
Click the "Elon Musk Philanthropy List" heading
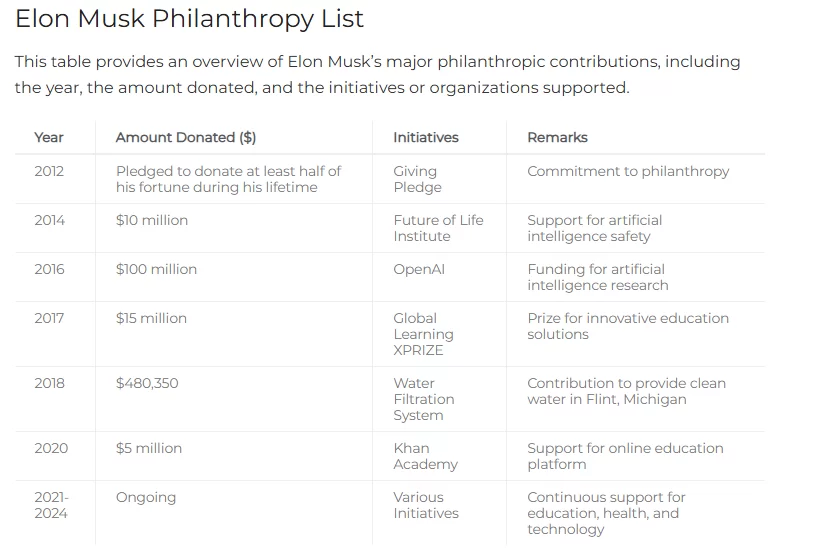[x=189, y=19]
